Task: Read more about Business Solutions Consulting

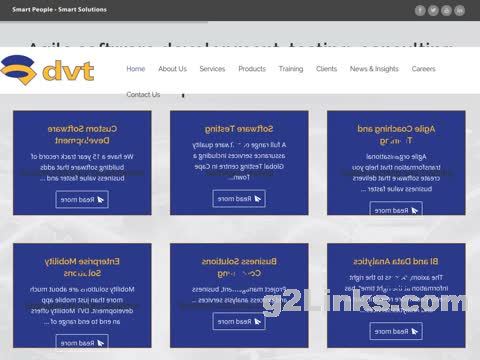Action: tap(239, 322)
